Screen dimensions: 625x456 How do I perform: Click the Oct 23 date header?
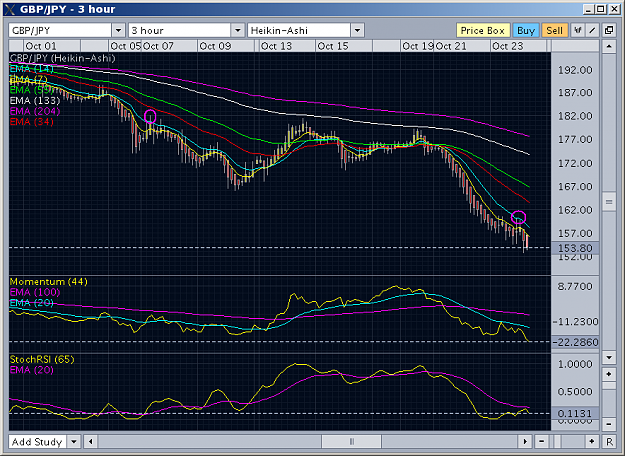point(507,46)
